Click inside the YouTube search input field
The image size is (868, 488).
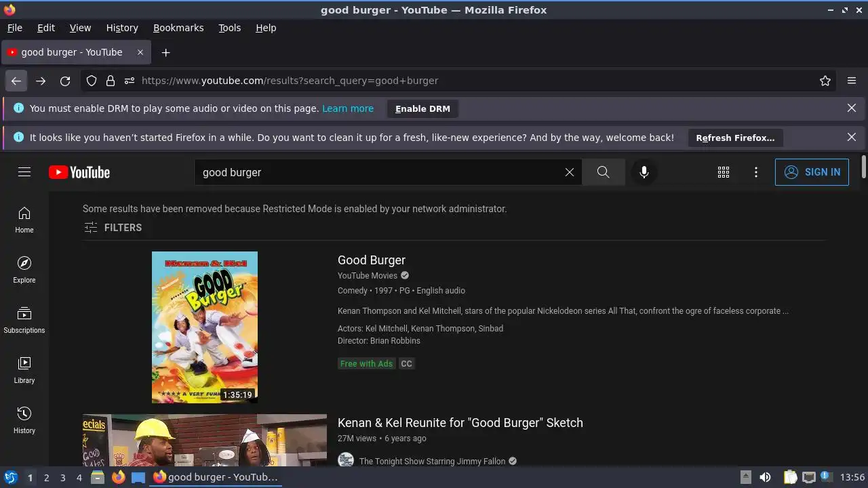point(380,172)
